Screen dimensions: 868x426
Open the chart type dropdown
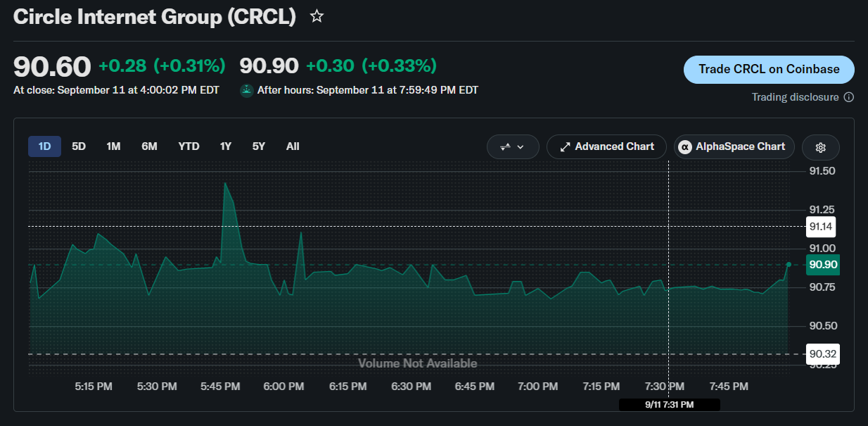513,147
